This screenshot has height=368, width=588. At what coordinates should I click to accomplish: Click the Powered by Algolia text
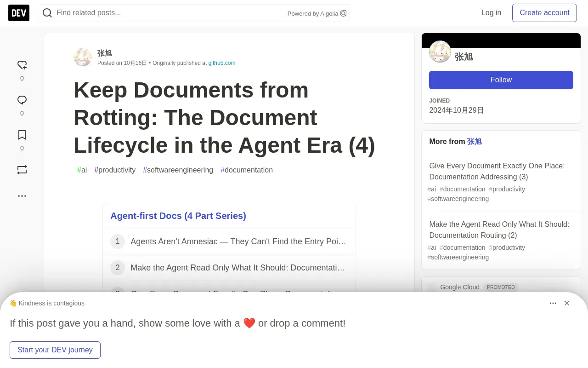(x=313, y=14)
